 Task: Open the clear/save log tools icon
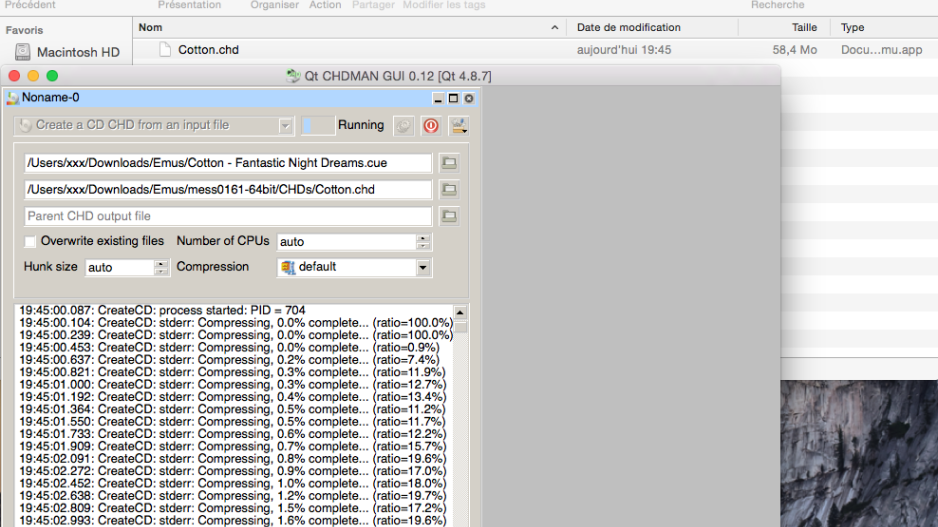tap(459, 126)
